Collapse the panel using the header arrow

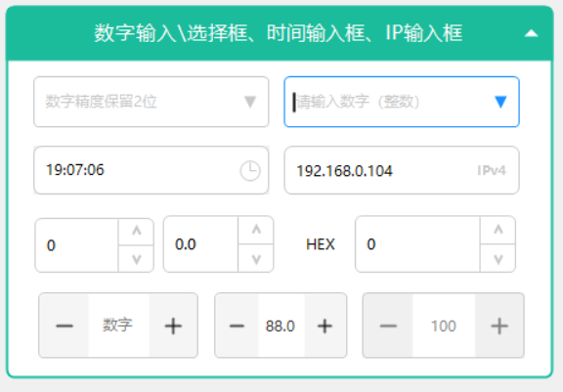[x=531, y=34]
